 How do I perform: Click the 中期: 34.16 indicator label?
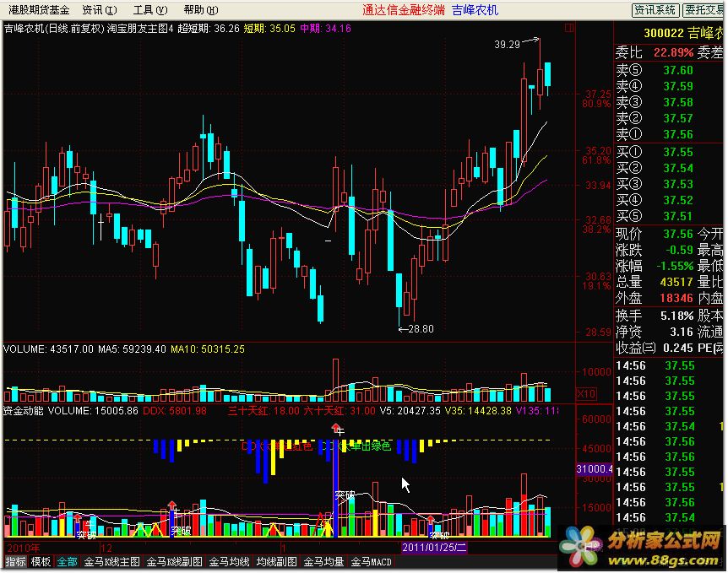pos(325,29)
